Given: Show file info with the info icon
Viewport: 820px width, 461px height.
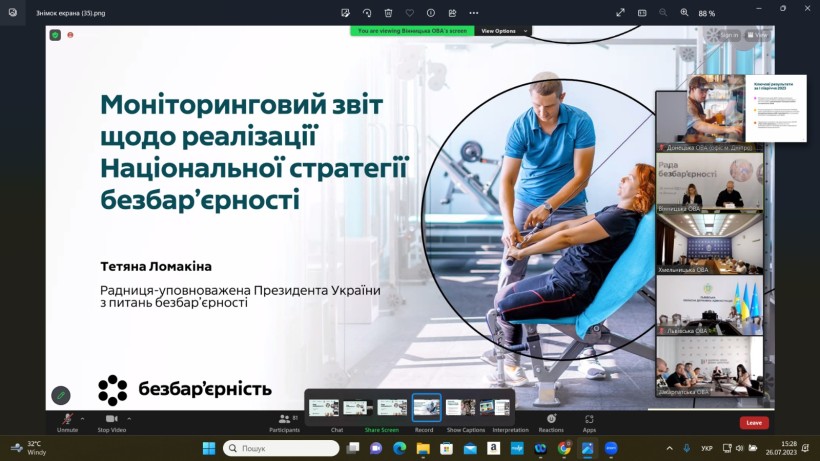Looking at the screenshot, I should 431,13.
